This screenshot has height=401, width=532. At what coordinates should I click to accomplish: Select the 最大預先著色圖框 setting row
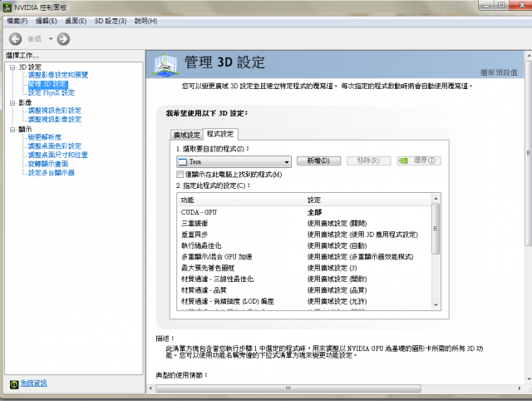coord(304,268)
